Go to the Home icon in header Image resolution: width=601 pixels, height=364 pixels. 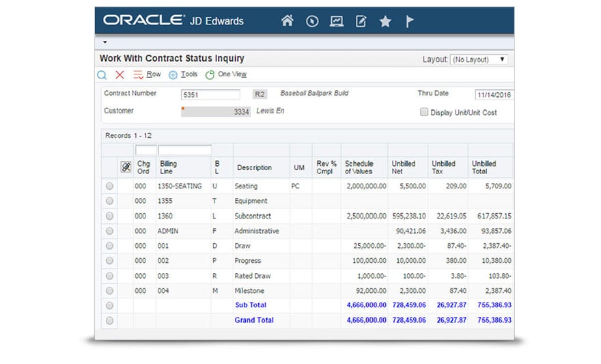[x=288, y=21]
